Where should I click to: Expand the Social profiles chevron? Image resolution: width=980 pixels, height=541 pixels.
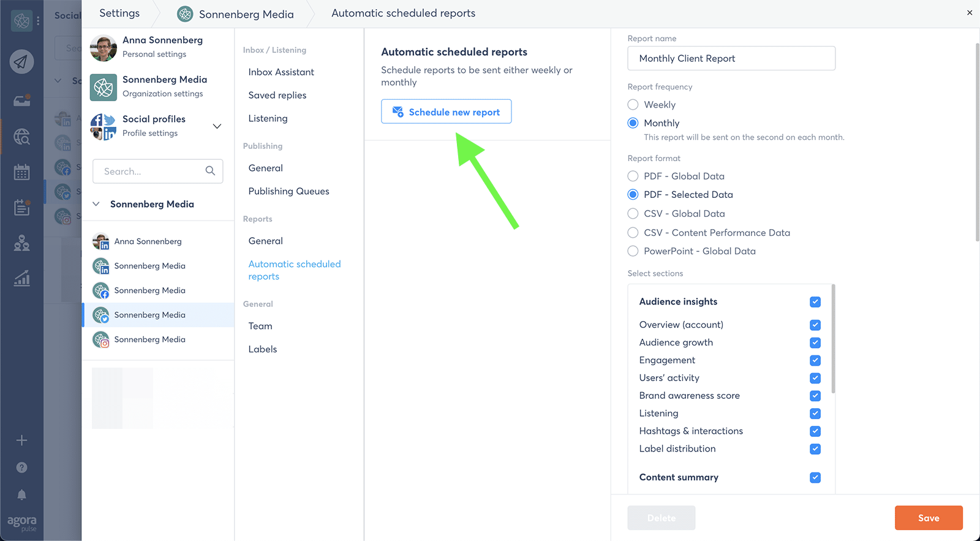(x=217, y=126)
